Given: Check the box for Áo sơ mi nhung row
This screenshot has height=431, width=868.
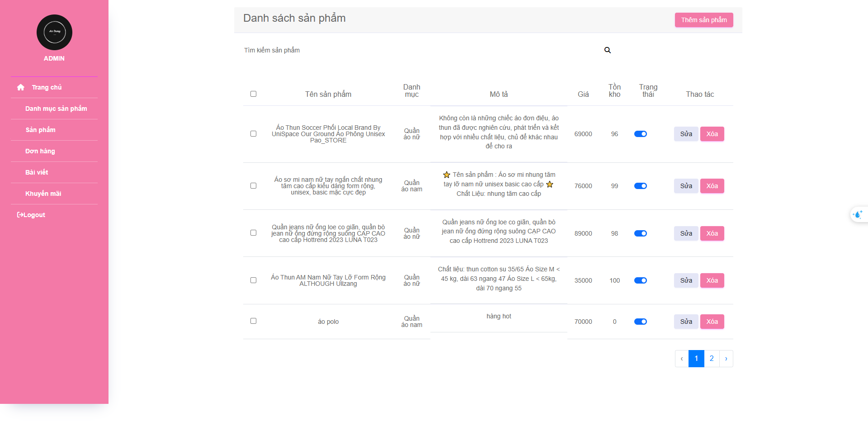Looking at the screenshot, I should (x=253, y=186).
